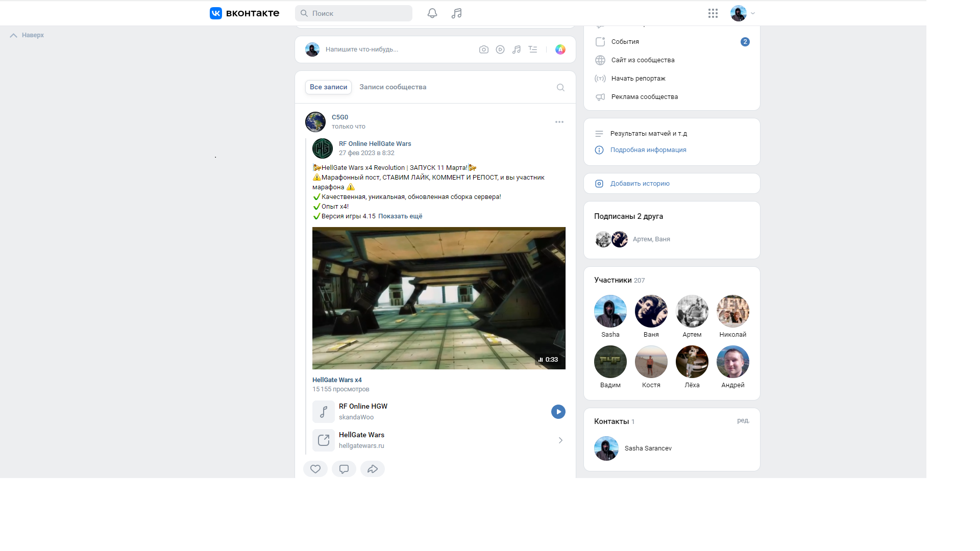The width and height of the screenshot is (980, 551).
Task: Attach a photo with the camera icon
Action: [x=484, y=49]
